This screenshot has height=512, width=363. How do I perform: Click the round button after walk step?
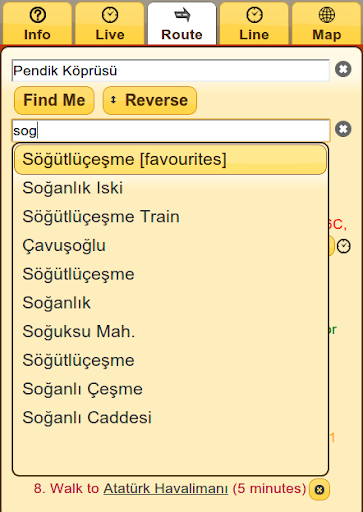pyautogui.click(x=319, y=490)
